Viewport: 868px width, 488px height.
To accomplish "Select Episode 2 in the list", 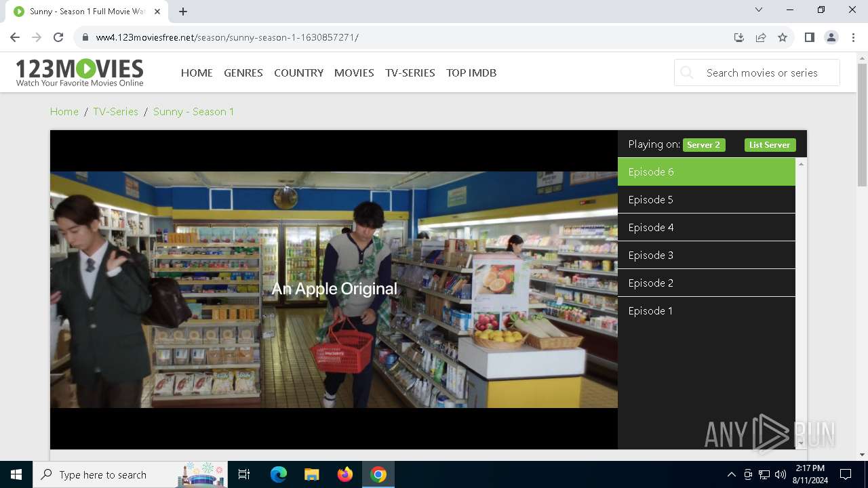I will click(x=706, y=283).
